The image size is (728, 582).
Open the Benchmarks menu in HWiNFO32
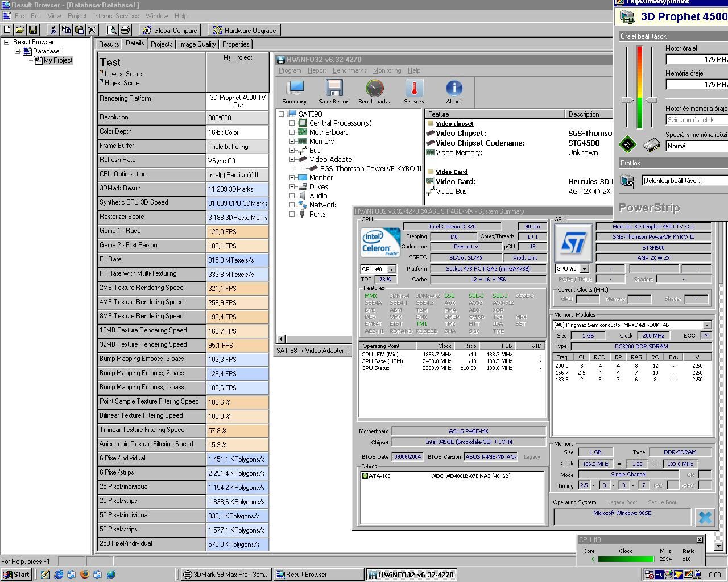click(x=349, y=70)
